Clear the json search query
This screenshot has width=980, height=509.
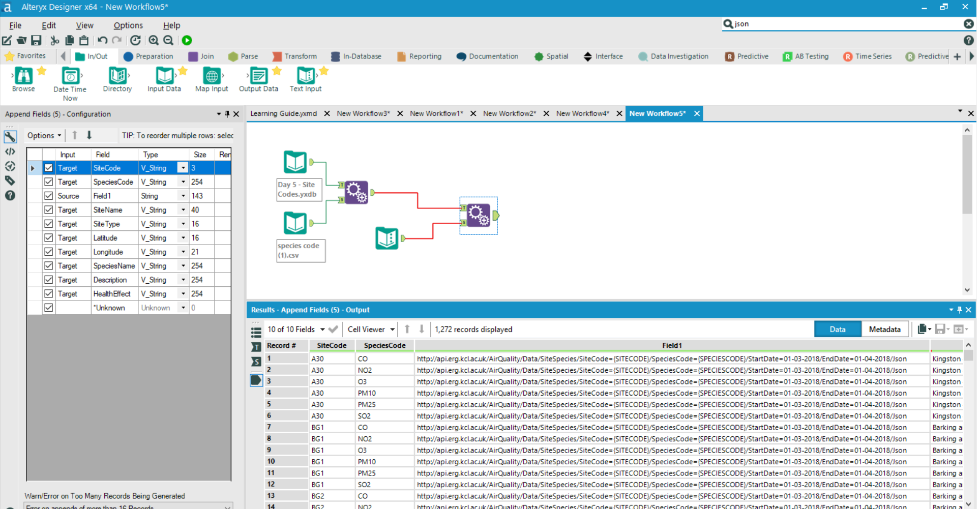pos(967,23)
